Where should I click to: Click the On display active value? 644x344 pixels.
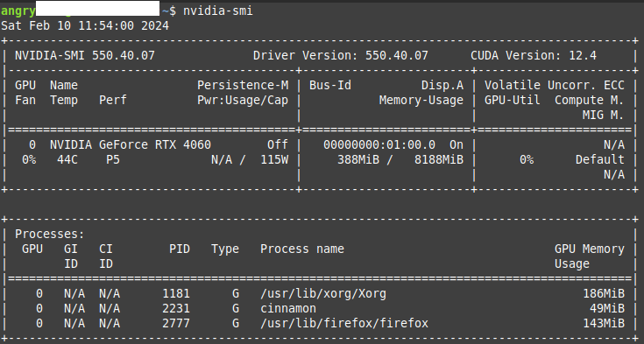point(456,144)
